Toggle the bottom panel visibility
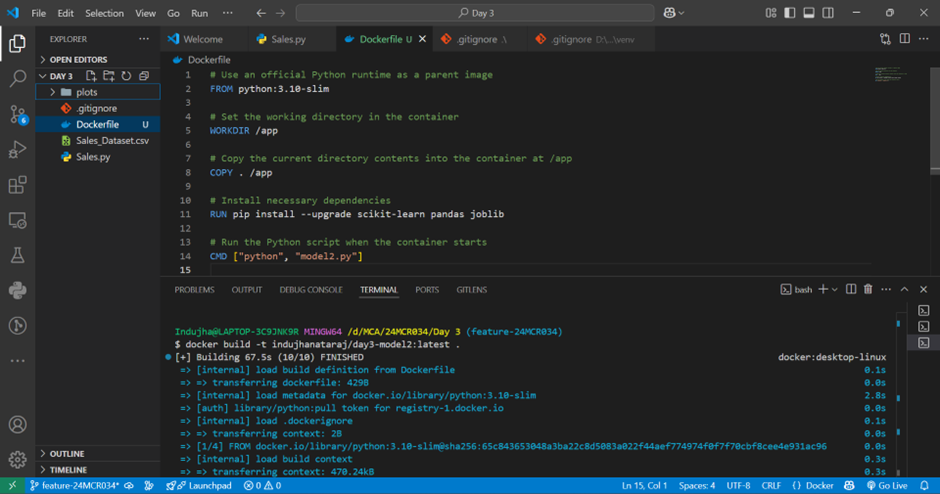This screenshot has width=940, height=494. click(x=809, y=13)
